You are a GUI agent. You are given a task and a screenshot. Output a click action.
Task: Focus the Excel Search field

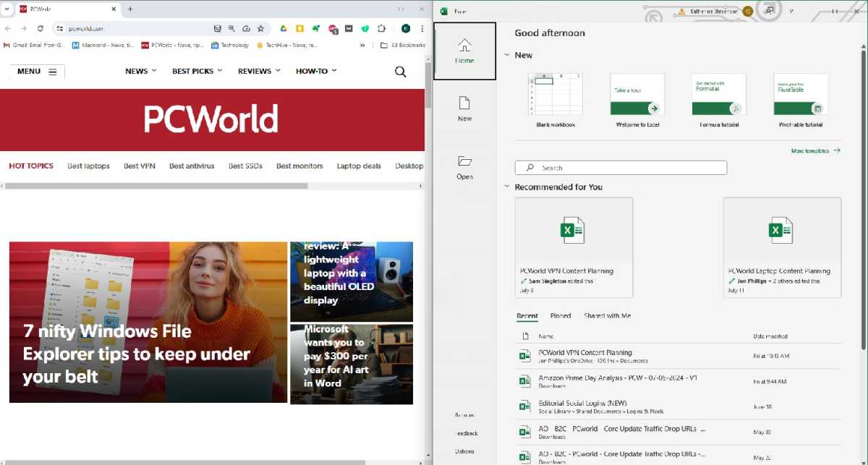tap(621, 168)
